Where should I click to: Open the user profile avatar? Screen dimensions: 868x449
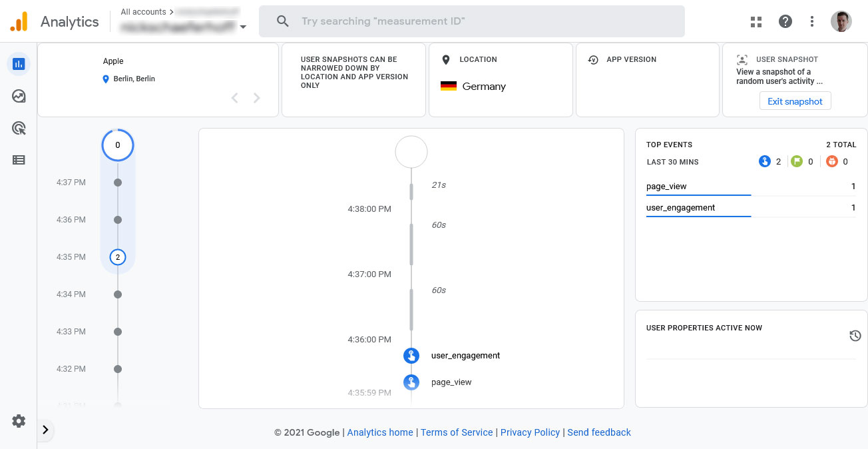(841, 21)
